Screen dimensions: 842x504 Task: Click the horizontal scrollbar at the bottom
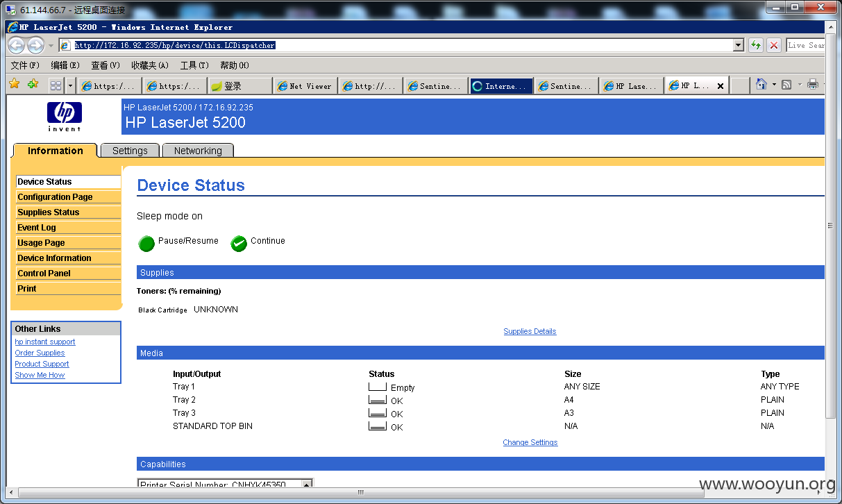coord(361,492)
